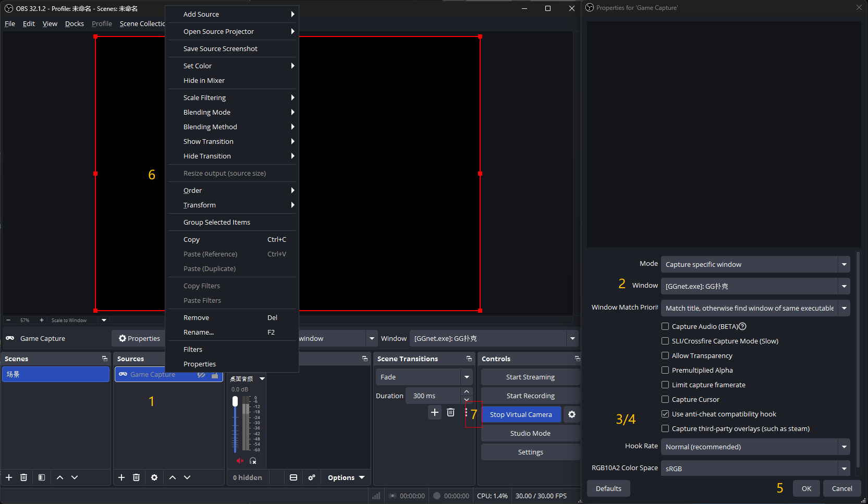Undock the Audio Mixer panel
The height and width of the screenshot is (504, 868).
[365, 359]
